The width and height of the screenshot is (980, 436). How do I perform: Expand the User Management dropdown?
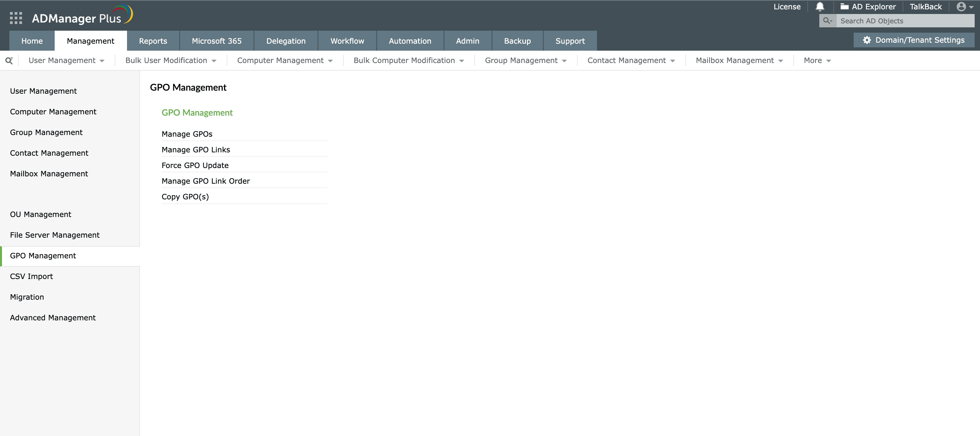point(66,60)
